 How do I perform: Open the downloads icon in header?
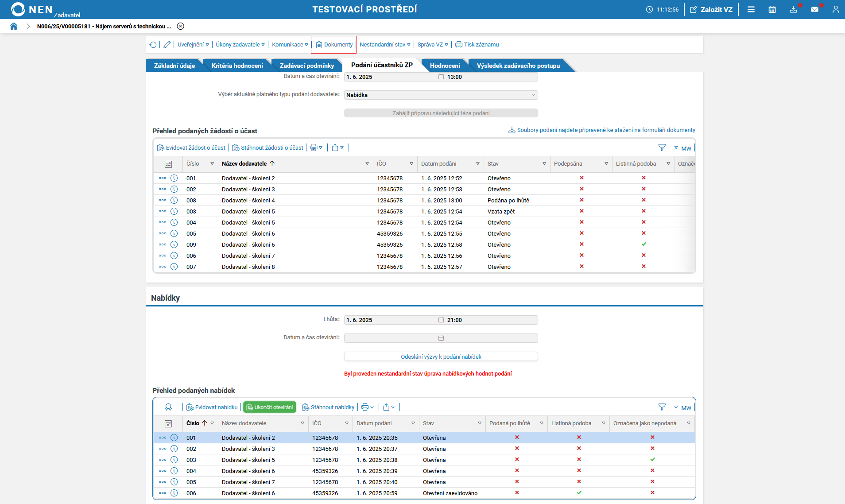pyautogui.click(x=793, y=9)
